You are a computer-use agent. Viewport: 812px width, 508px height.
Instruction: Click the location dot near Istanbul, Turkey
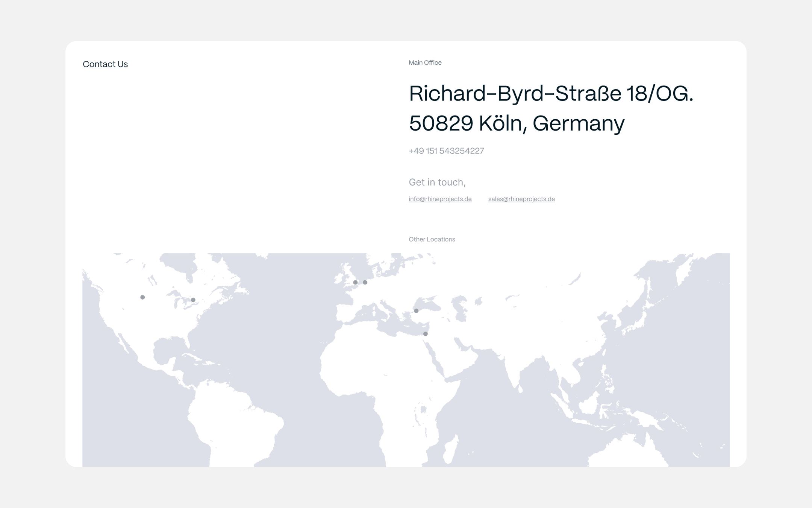point(416,311)
